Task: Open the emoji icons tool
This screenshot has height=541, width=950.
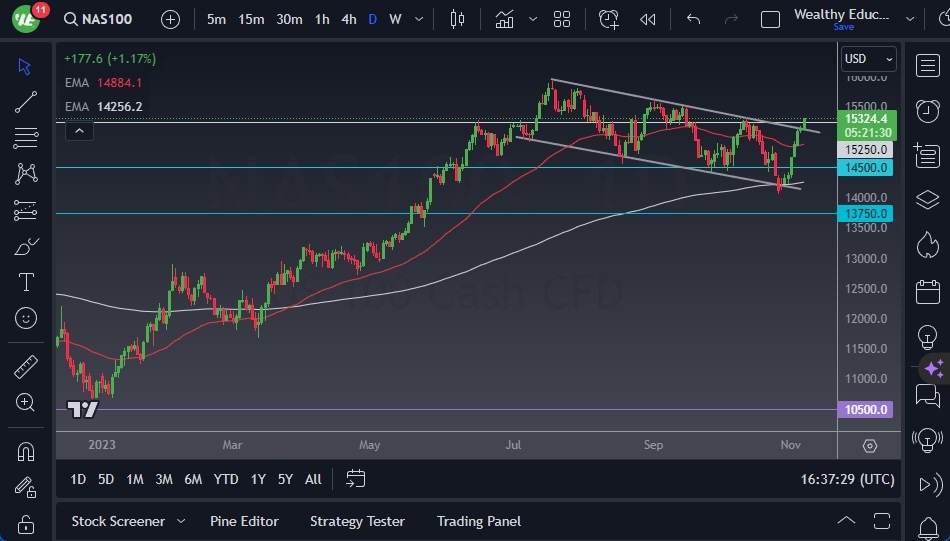Action: pos(27,318)
